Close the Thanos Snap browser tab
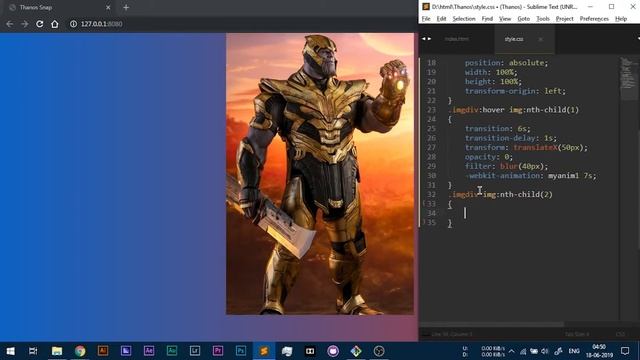 point(108,7)
